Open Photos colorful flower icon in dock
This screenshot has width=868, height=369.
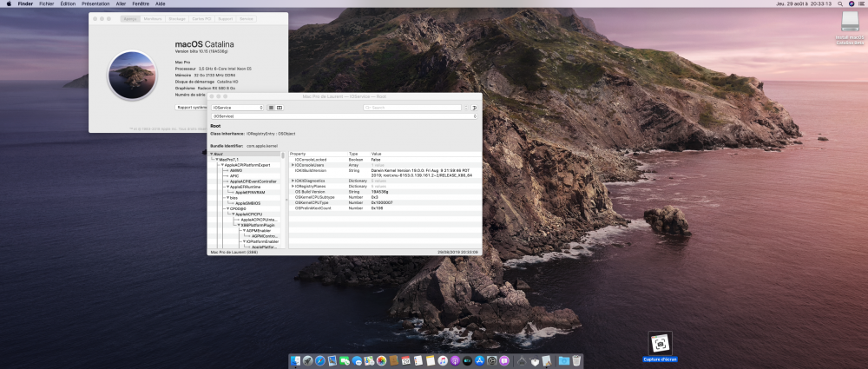coord(381,360)
